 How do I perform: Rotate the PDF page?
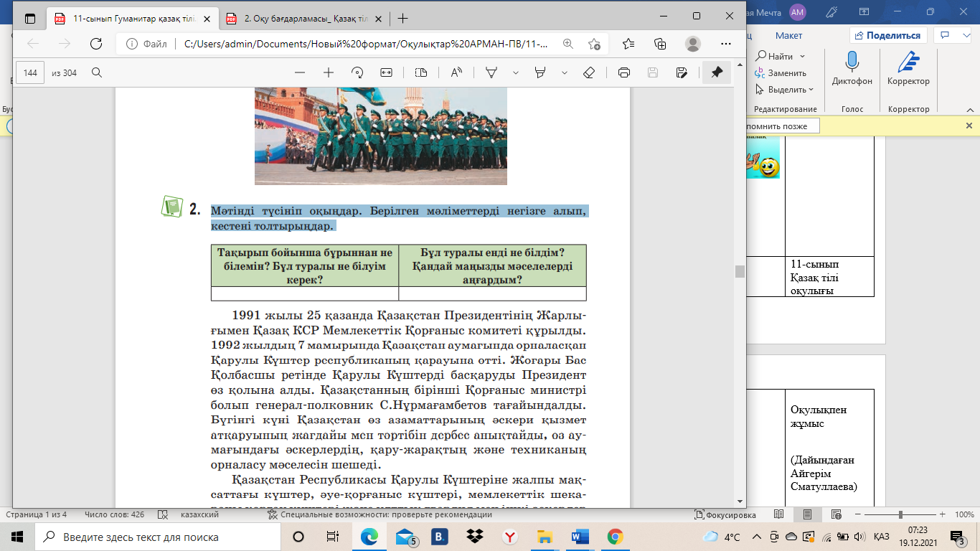357,72
